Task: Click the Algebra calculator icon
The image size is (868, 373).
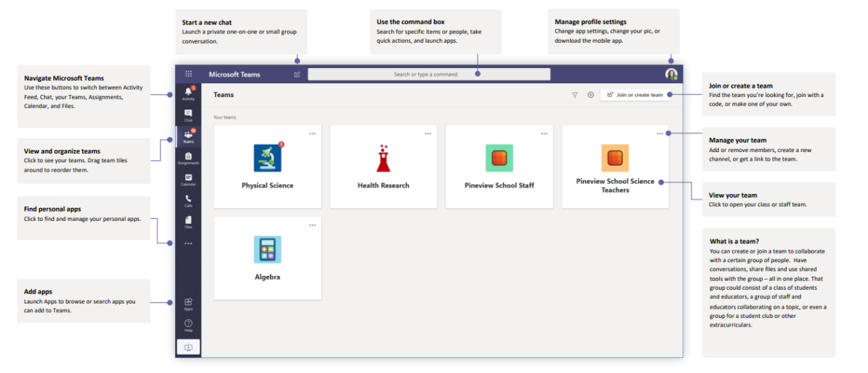Action: coord(268,249)
